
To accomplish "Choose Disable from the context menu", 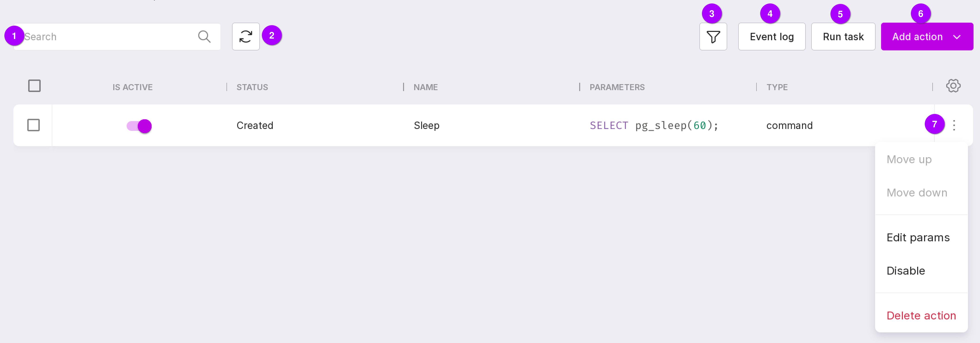I will (905, 271).
